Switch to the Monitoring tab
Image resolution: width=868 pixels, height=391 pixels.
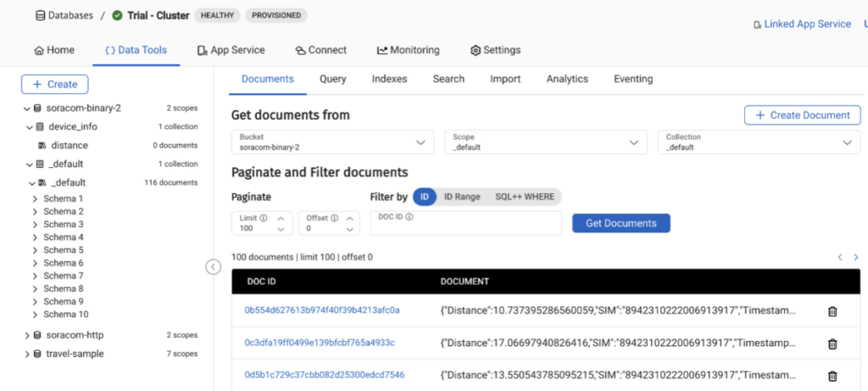[409, 50]
